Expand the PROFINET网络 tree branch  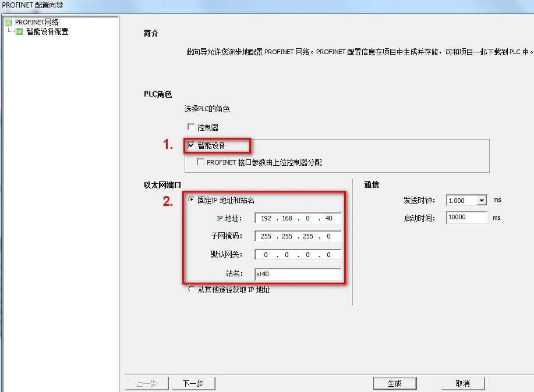(x=8, y=22)
